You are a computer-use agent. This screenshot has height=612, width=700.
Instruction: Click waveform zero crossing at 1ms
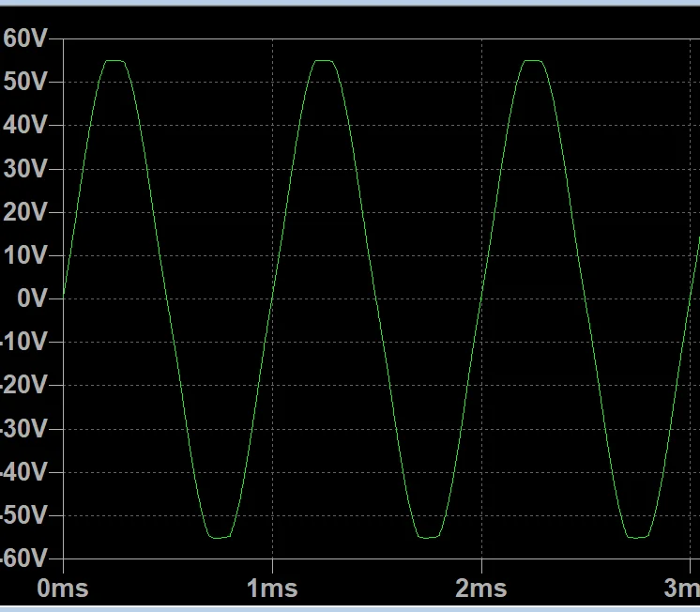click(272, 298)
